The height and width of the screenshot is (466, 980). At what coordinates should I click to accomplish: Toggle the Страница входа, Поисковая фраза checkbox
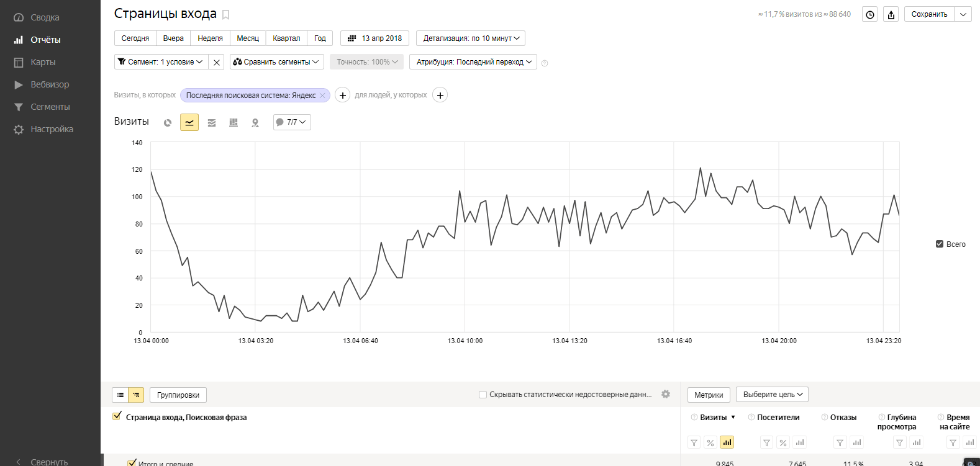(117, 416)
